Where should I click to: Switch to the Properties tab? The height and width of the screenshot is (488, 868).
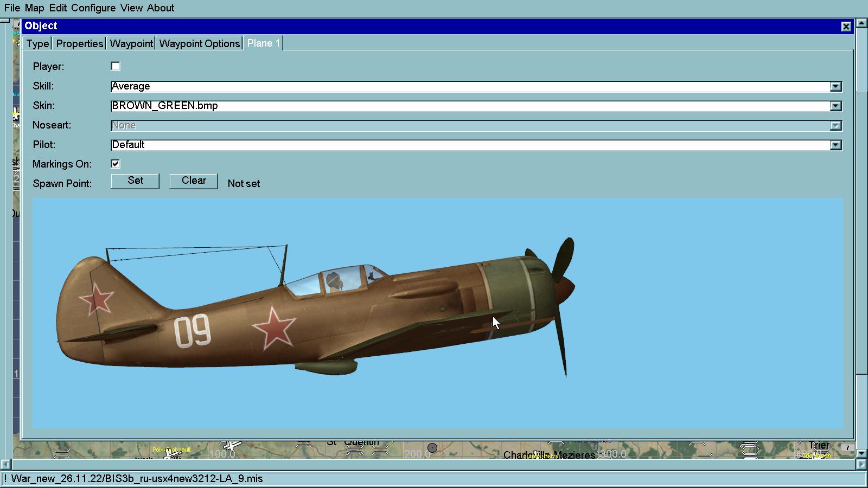[x=80, y=43]
